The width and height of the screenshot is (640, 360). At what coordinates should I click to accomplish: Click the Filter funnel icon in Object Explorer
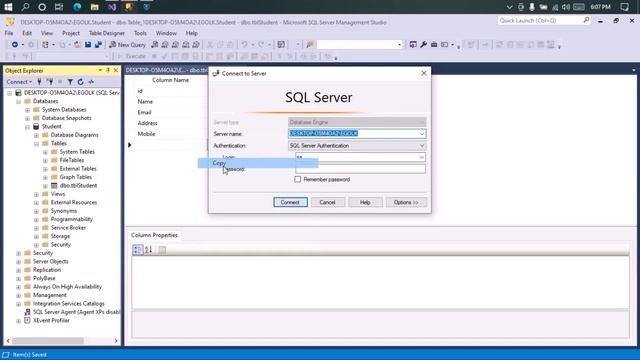[x=70, y=82]
